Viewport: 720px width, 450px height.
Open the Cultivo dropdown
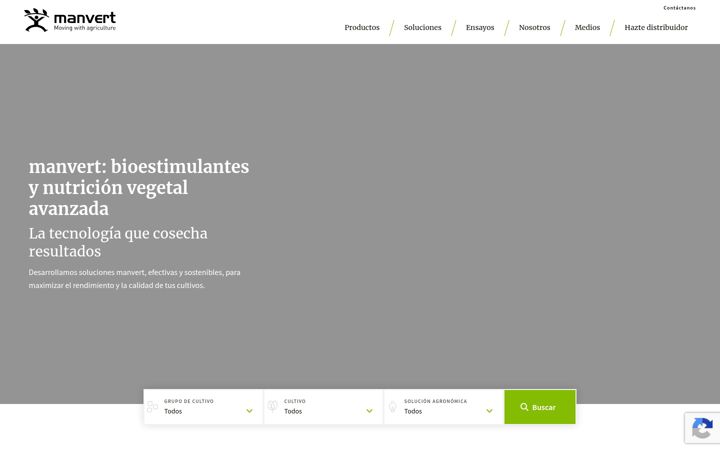pyautogui.click(x=323, y=407)
